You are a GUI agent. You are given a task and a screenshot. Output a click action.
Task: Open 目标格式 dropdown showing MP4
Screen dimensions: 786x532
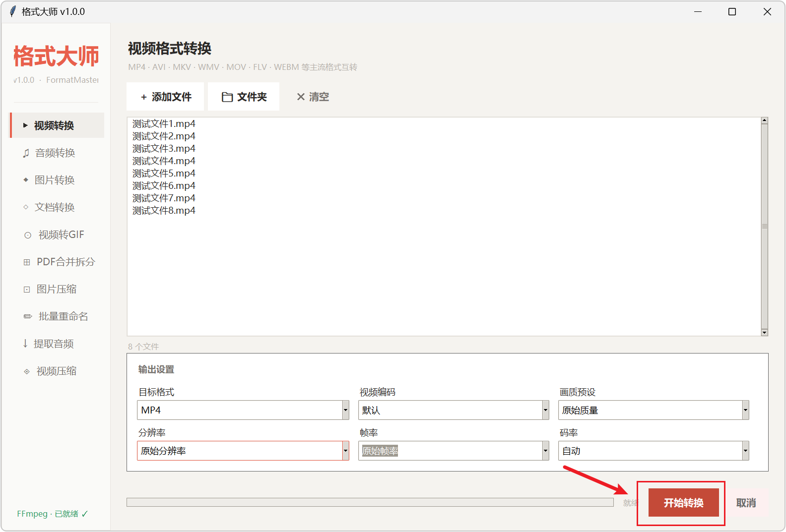click(243, 410)
